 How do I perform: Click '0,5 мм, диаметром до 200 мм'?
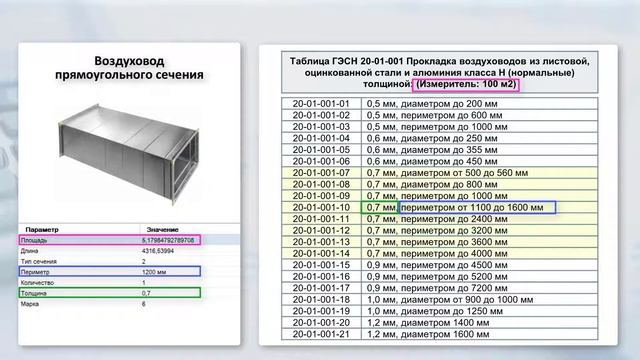point(432,104)
